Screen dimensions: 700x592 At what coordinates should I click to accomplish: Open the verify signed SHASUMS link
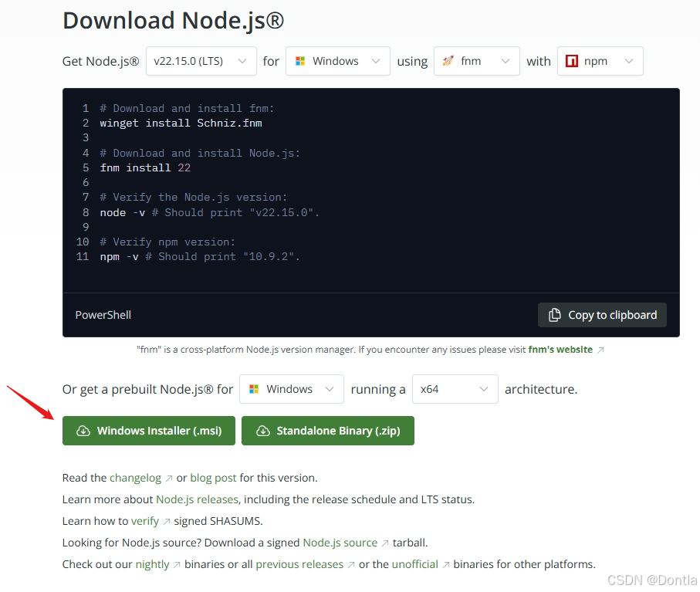145,522
